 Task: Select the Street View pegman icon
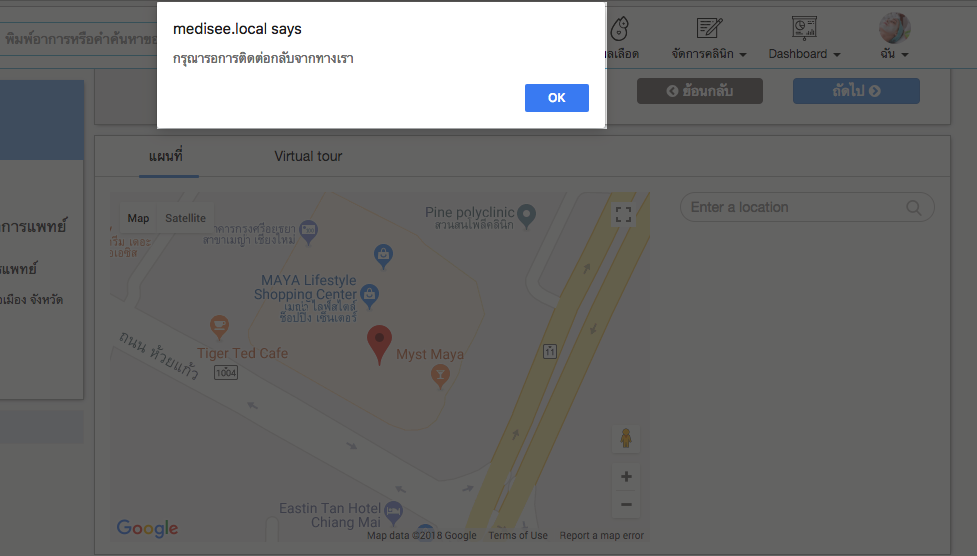(x=626, y=438)
